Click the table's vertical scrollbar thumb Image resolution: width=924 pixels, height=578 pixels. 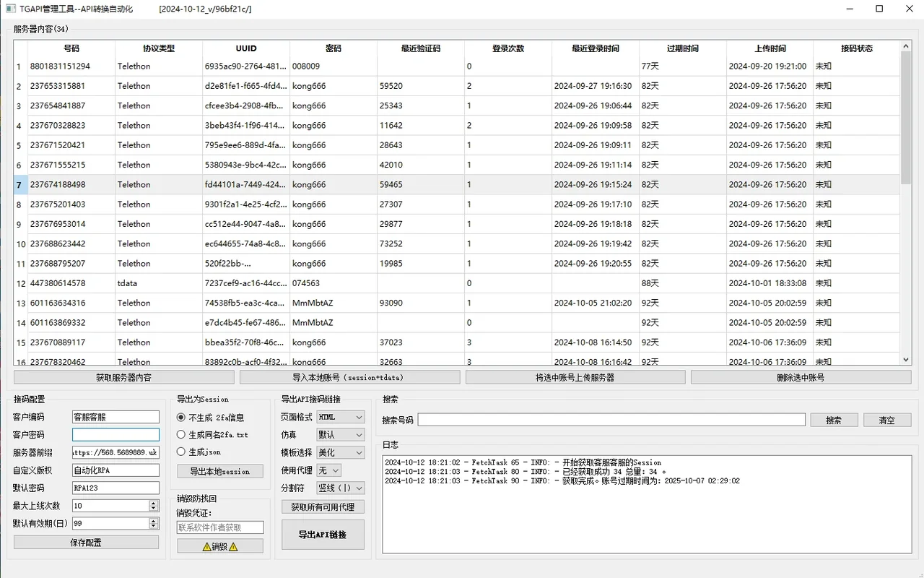(906, 117)
